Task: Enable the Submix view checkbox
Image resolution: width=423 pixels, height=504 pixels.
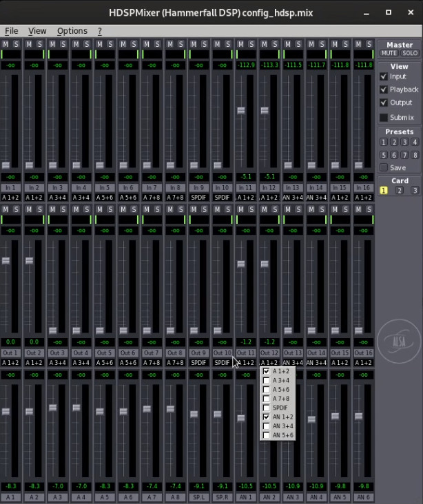Action: click(x=384, y=117)
